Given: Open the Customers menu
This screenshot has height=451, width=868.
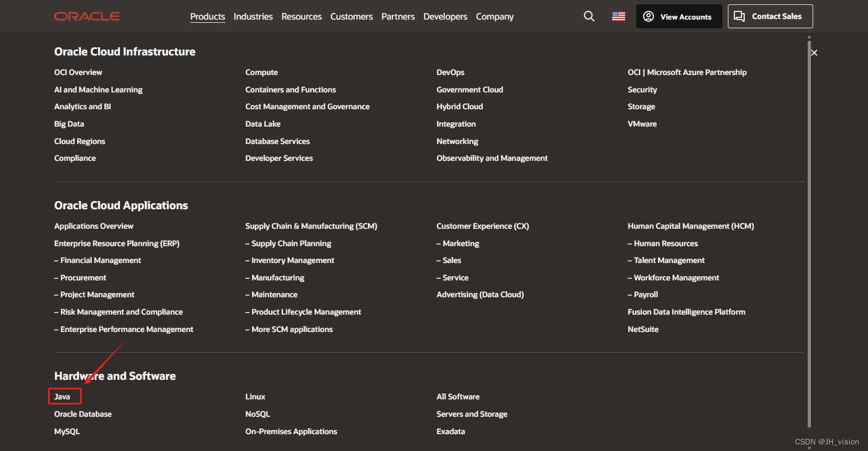Looking at the screenshot, I should point(351,17).
